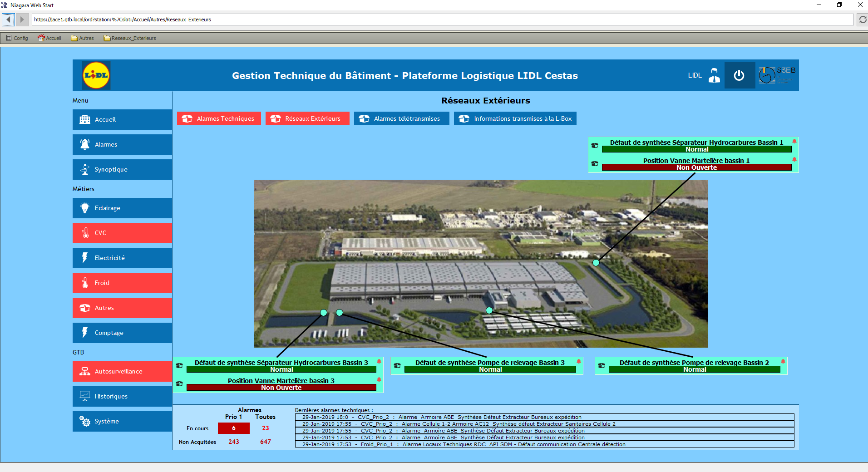This screenshot has width=868, height=472.
Task: Switch to Alarmes télétransmises tab
Action: tap(402, 118)
